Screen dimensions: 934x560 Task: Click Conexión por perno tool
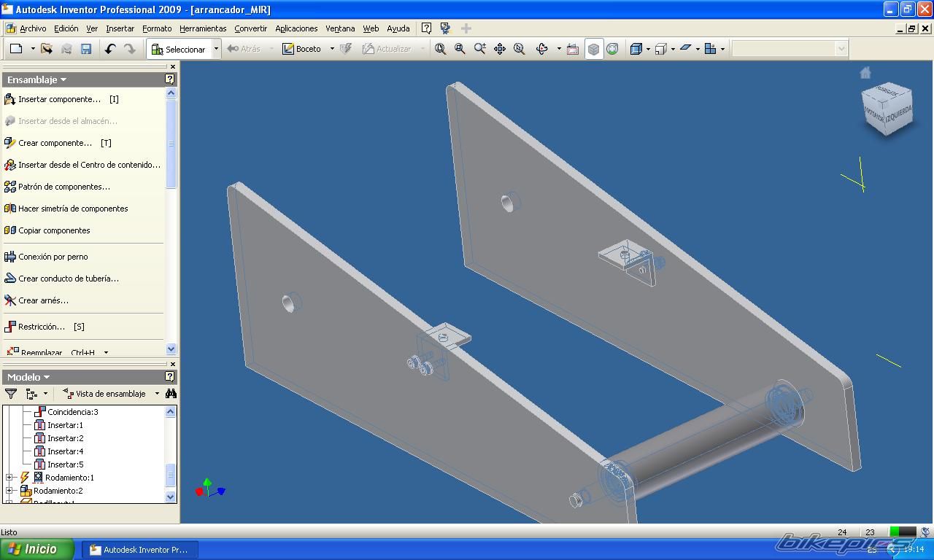tap(45, 257)
